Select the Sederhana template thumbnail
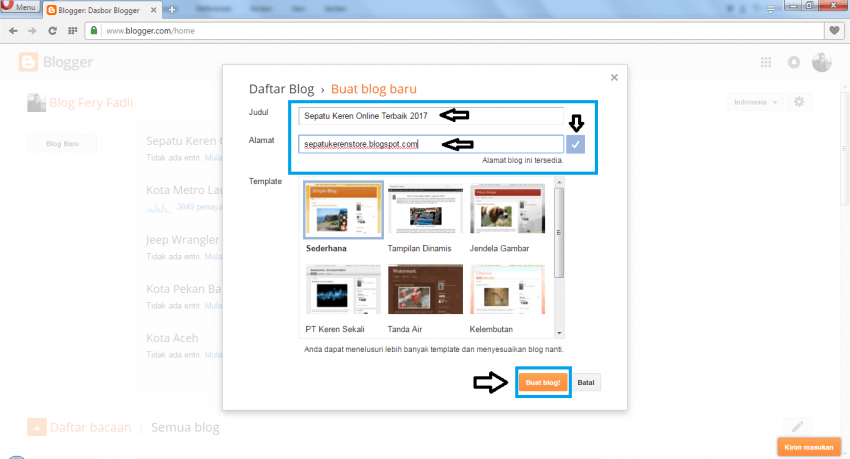Screen dimensions: 850x459 pos(343,210)
